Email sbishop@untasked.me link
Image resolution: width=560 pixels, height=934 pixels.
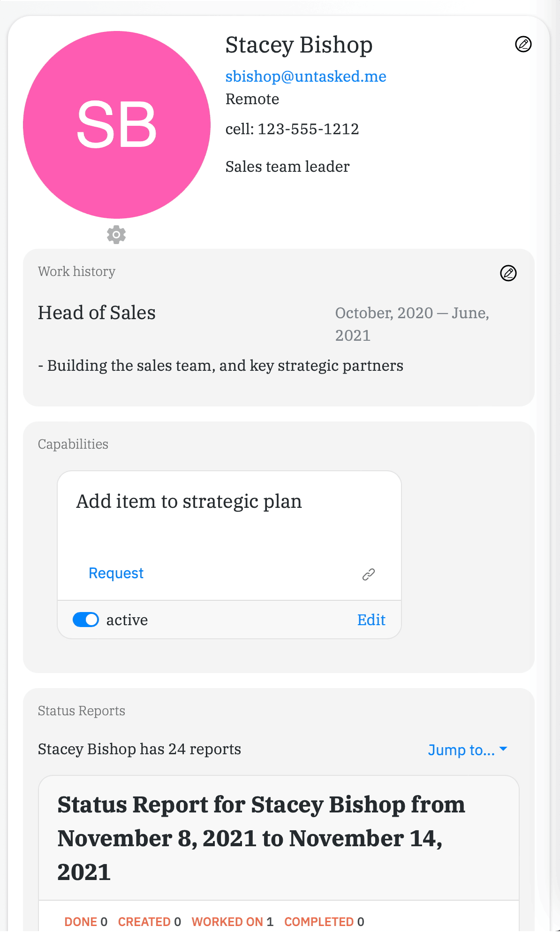click(x=306, y=77)
